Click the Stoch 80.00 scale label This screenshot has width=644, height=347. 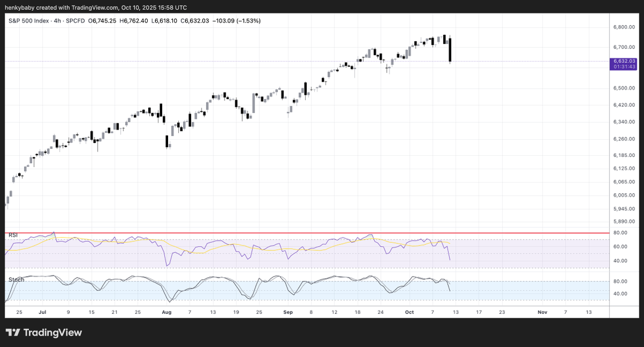[x=620, y=281]
